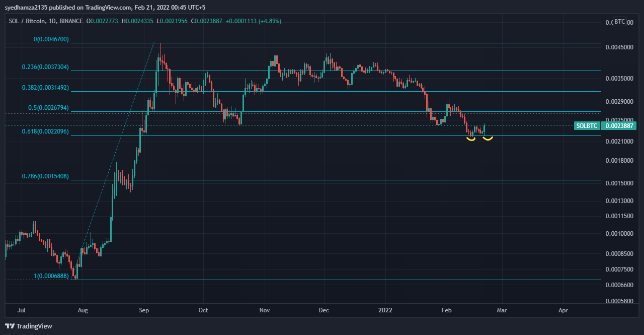The height and width of the screenshot is (335, 644).
Task: Click the 0.0007500 price scale value
Action: coord(618,269)
